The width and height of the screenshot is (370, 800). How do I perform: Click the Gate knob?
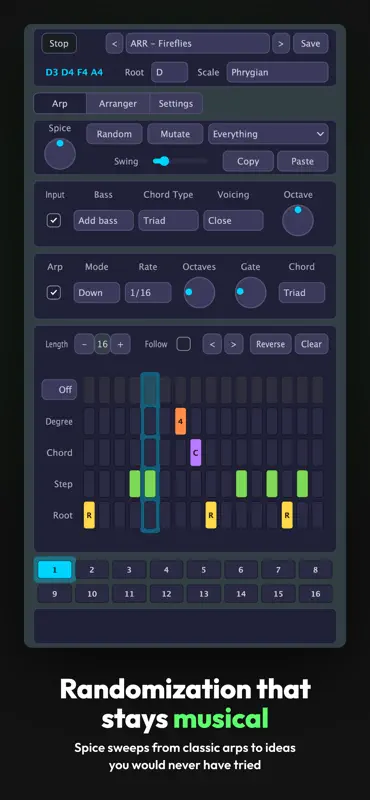251,292
